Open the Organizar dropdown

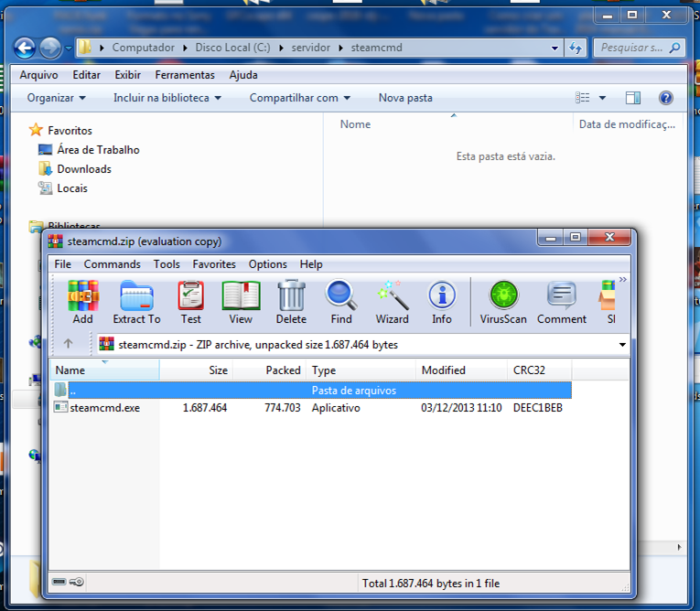[x=56, y=98]
